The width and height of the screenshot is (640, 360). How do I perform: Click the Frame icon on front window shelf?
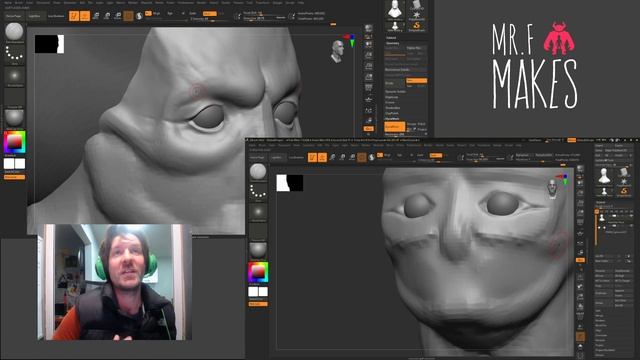[x=580, y=278]
